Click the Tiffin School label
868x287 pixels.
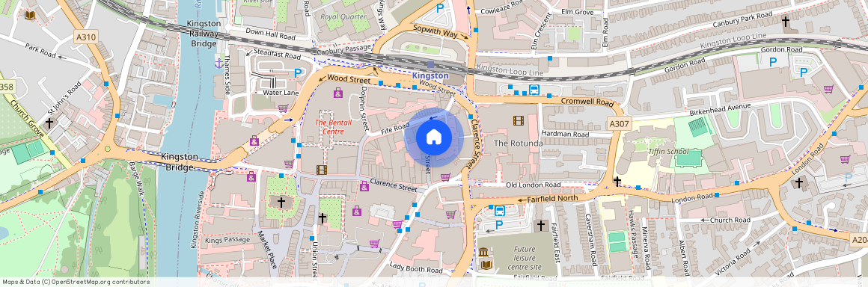(669, 152)
